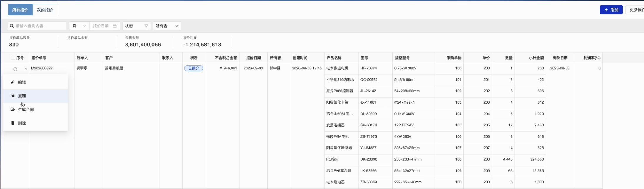This screenshot has height=189, width=644.
Task: Click the pencil icon beside 编辑
Action: pos(13,82)
